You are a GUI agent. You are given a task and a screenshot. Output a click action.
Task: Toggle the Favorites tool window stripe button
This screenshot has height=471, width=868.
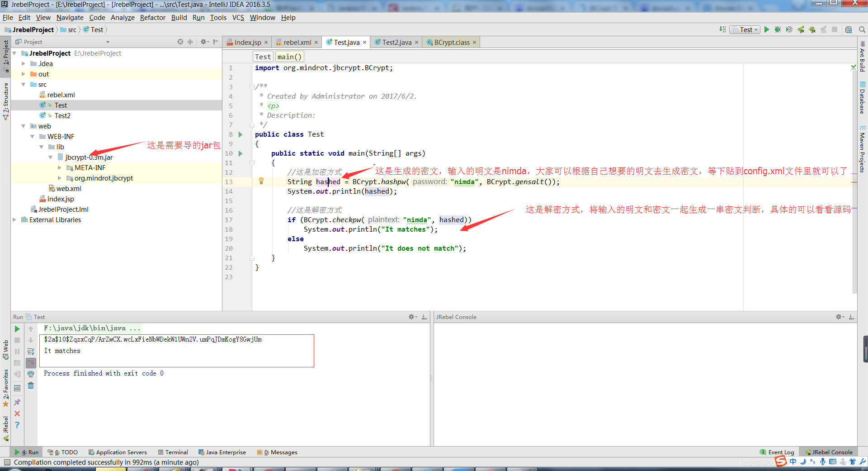(x=5, y=388)
